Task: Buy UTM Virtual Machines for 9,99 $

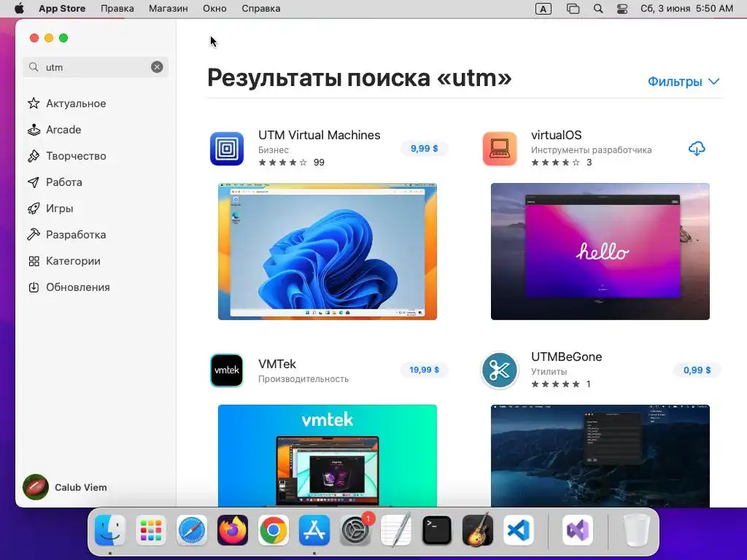Action: [424, 148]
